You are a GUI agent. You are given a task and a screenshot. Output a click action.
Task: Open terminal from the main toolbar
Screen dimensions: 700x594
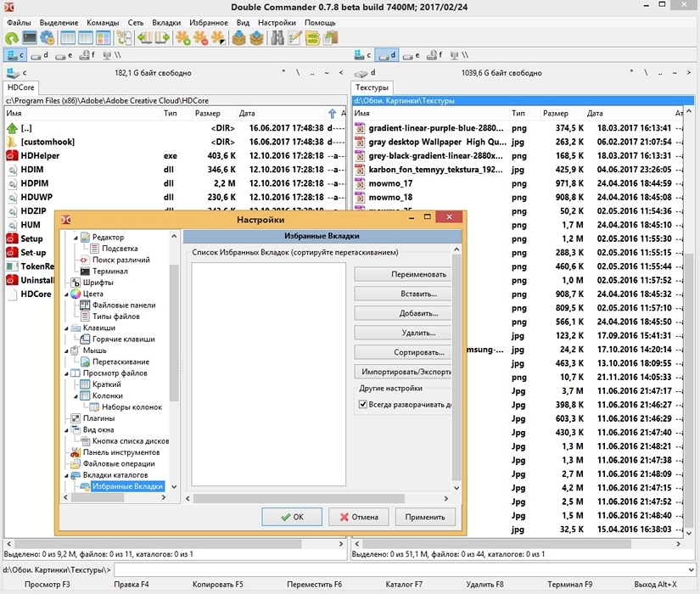coord(30,38)
